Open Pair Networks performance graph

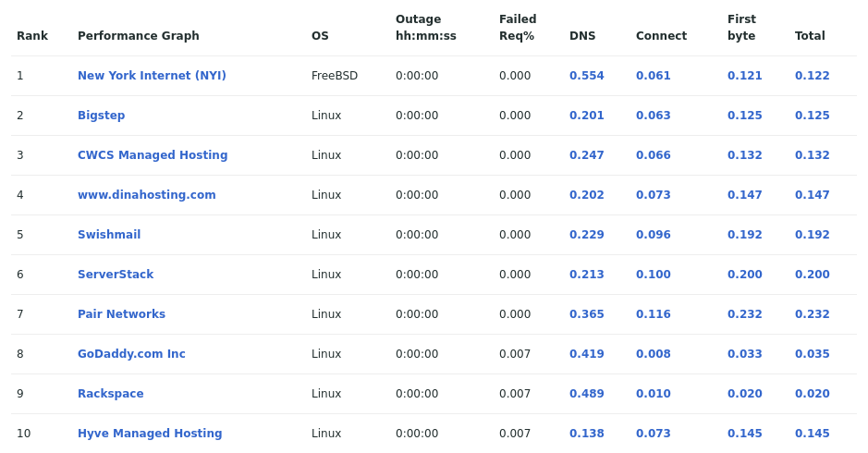(x=121, y=314)
